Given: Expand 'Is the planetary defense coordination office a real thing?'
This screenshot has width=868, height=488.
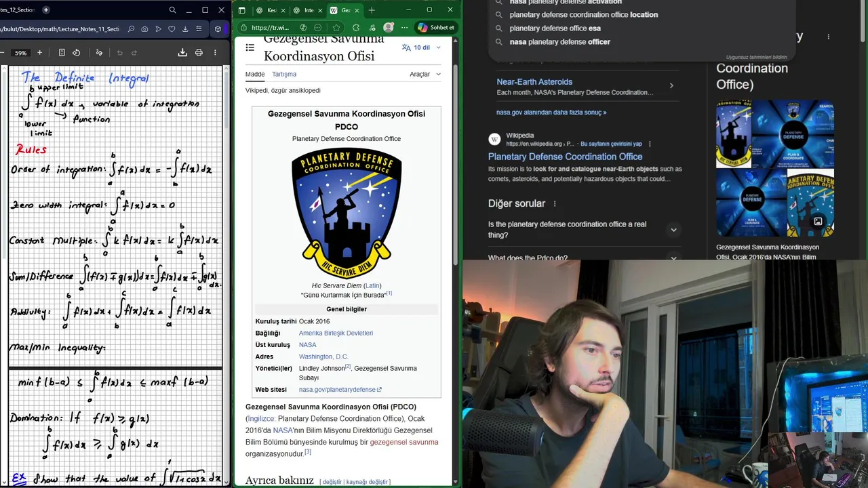Looking at the screenshot, I should pos(583,229).
